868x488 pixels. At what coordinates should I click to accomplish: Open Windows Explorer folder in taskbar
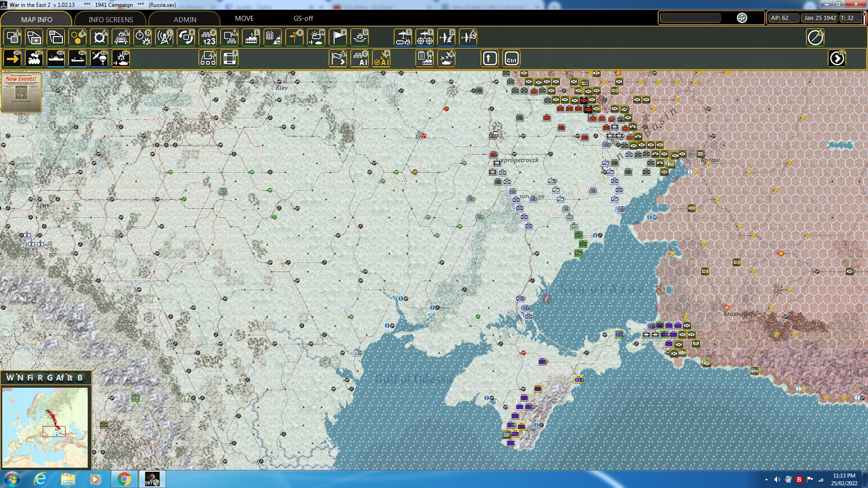68,479
